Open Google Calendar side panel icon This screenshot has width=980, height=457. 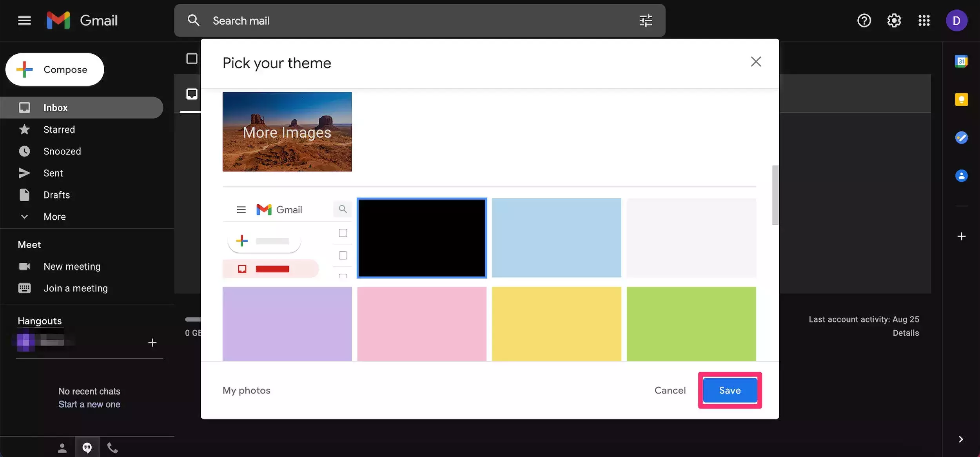click(961, 62)
